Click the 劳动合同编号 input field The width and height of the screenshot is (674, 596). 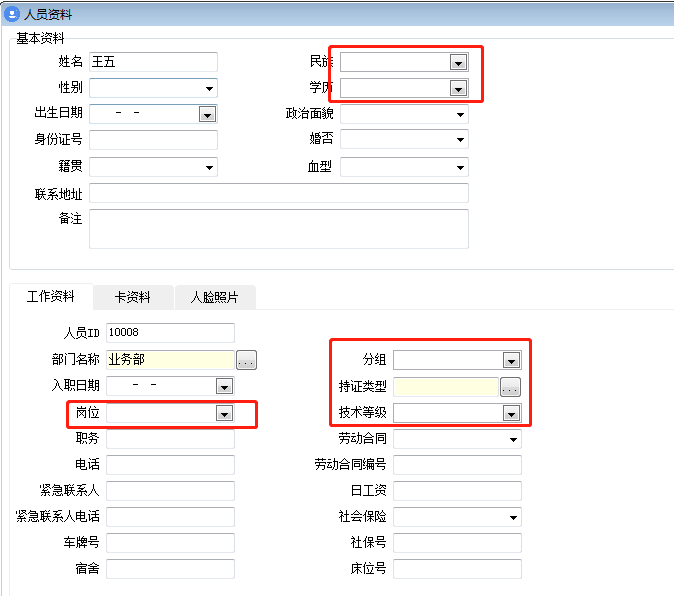coord(457,465)
